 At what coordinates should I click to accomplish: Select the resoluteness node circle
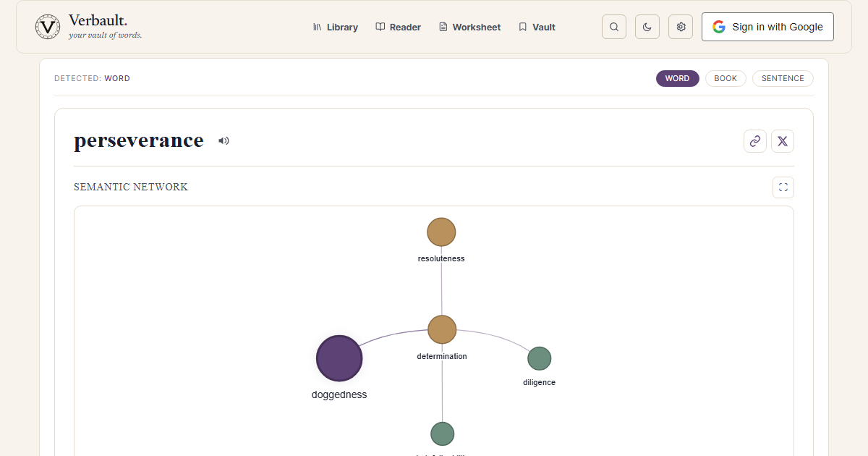[441, 232]
